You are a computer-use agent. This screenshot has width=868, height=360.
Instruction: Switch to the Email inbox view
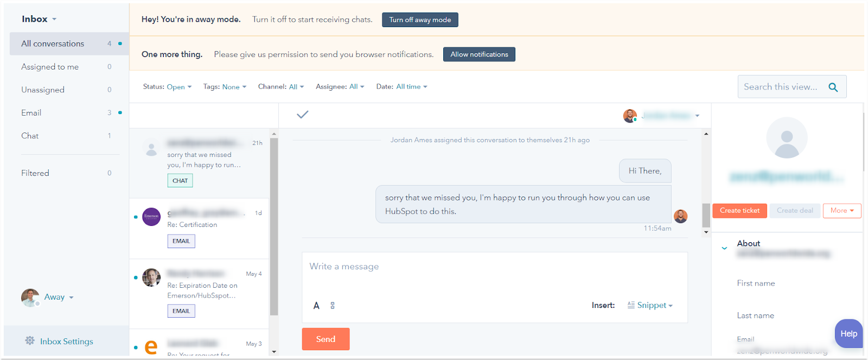click(x=31, y=113)
